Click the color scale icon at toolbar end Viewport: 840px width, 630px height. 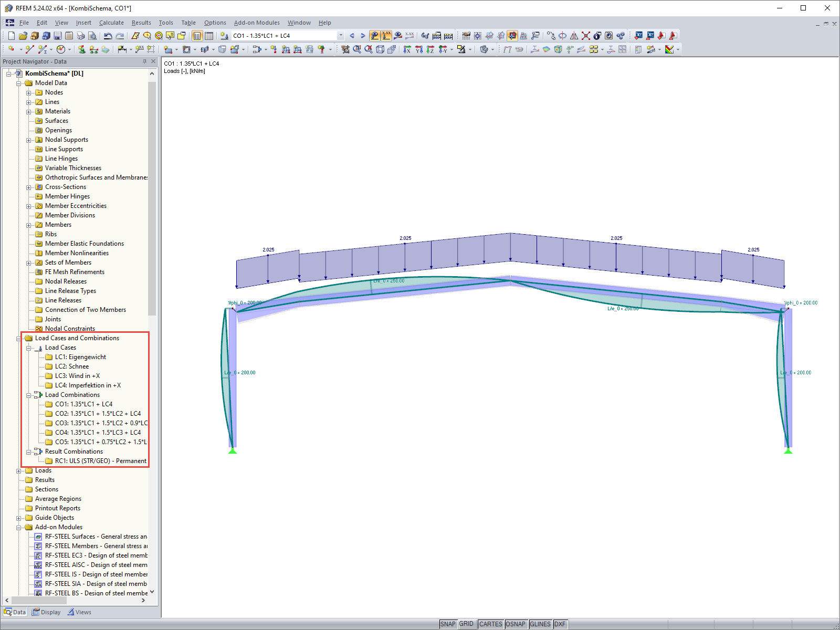[669, 49]
